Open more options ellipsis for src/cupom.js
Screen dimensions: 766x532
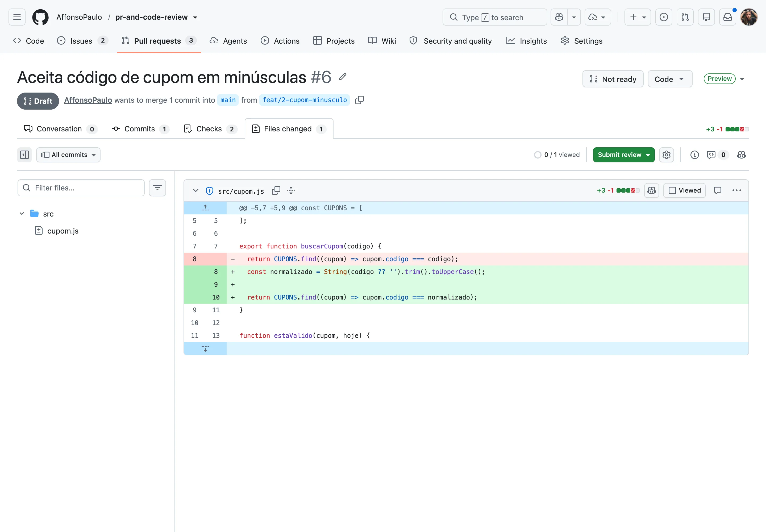click(x=736, y=190)
